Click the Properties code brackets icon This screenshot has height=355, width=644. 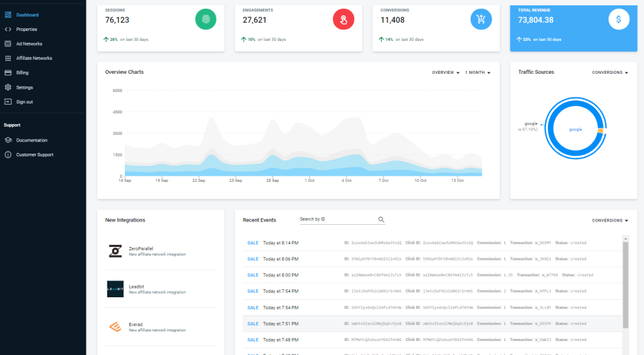click(x=8, y=29)
